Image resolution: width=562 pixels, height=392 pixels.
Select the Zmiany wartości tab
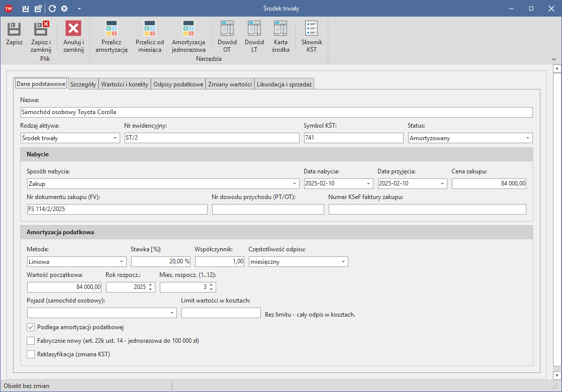point(230,84)
